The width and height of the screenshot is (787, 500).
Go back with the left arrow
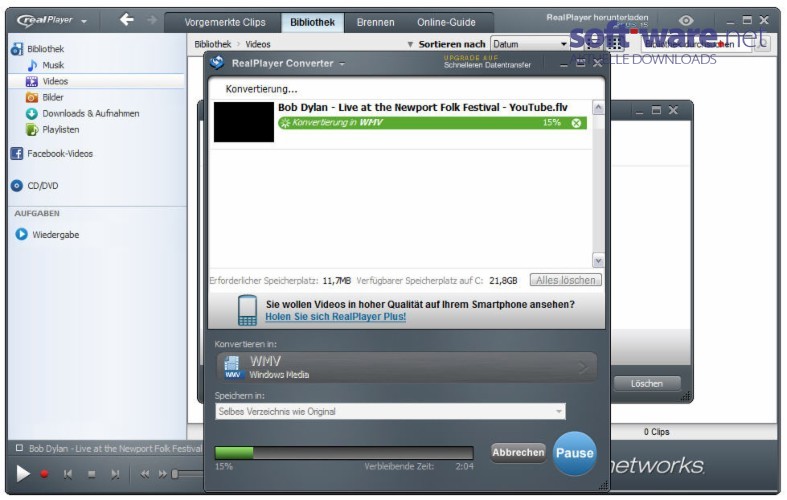coord(126,20)
